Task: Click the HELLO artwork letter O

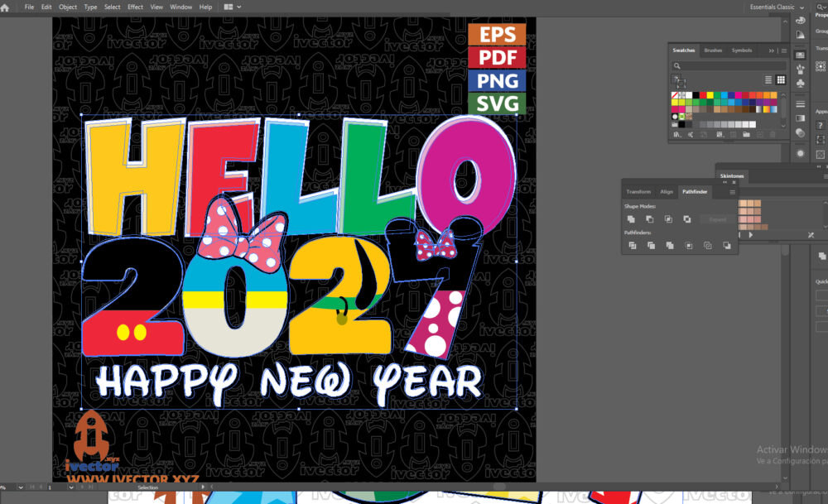Action: click(x=466, y=175)
